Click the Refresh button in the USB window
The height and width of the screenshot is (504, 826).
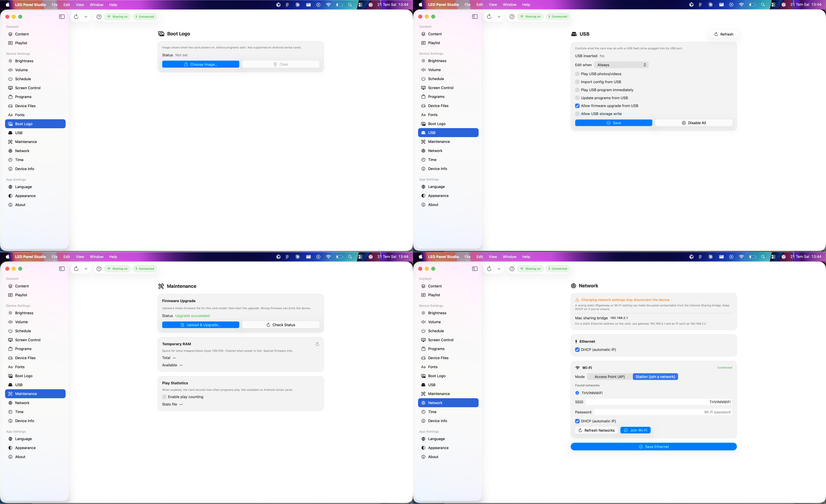(723, 34)
